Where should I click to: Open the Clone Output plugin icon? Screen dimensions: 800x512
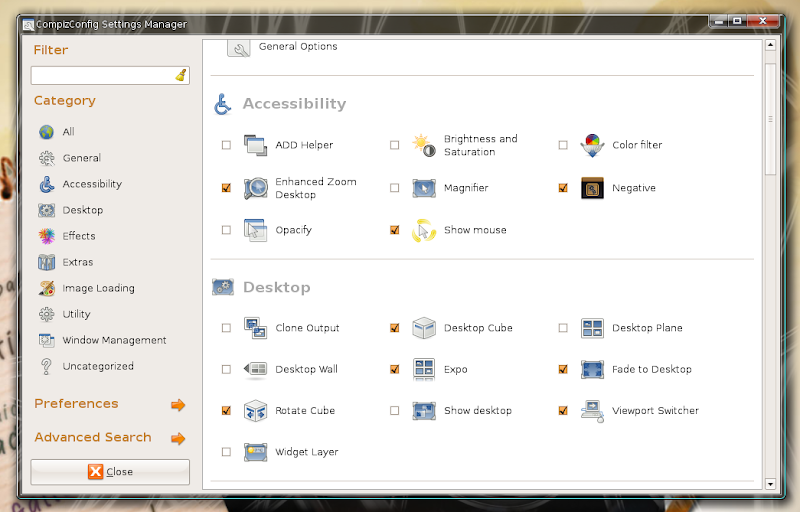[x=255, y=328]
